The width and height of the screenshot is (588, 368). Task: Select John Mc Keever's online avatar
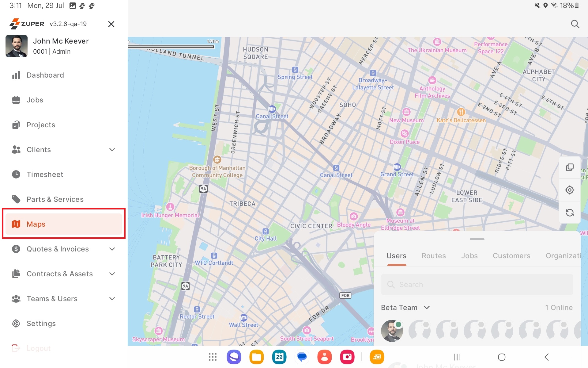pos(392,331)
